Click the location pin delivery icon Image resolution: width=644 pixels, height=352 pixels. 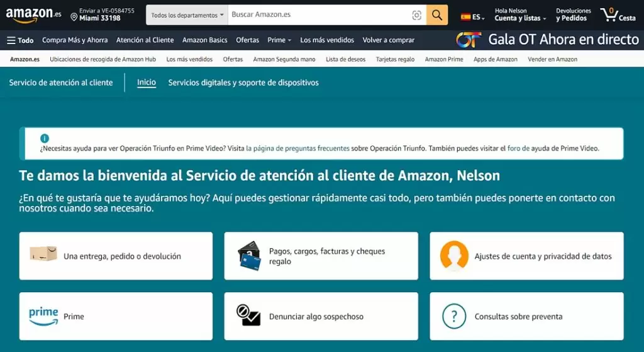coord(74,17)
